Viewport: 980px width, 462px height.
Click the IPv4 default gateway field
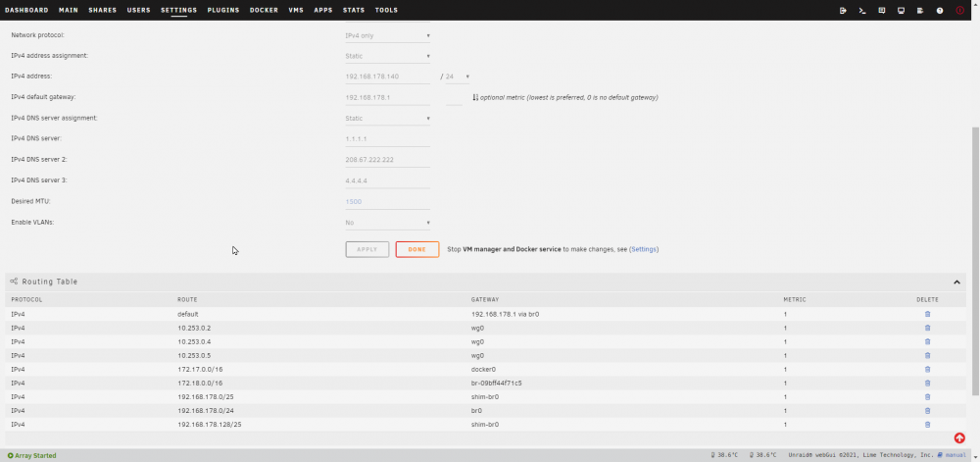387,97
